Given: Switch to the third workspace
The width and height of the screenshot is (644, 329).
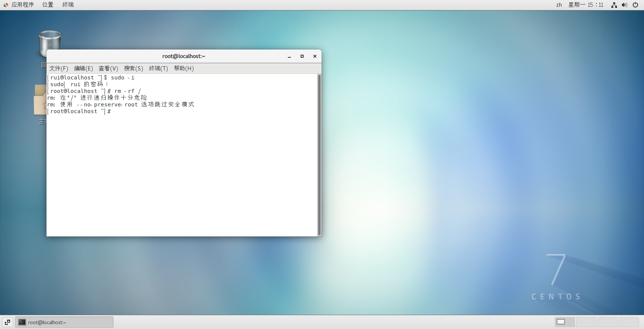Looking at the screenshot, I should (x=607, y=322).
